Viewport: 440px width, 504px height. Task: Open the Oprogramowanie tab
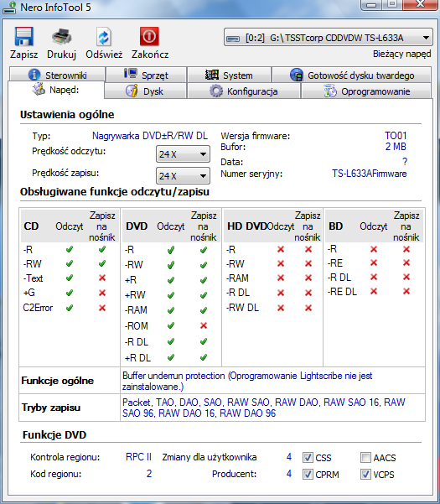tap(366, 91)
